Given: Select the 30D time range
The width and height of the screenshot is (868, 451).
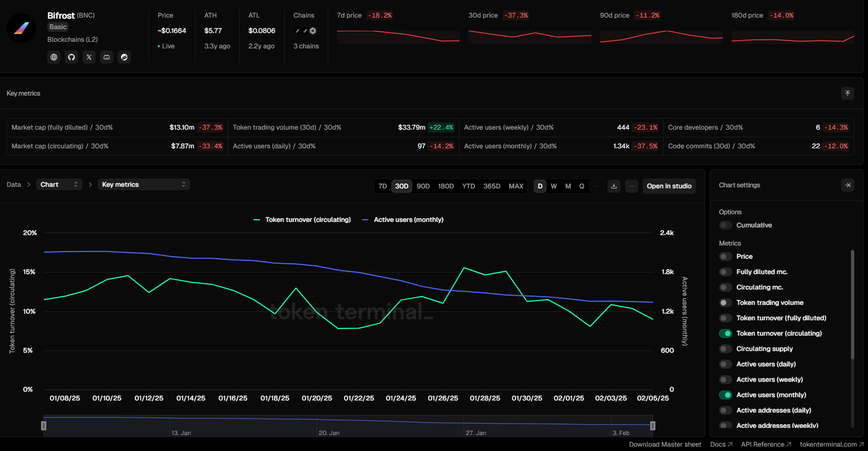Looking at the screenshot, I should click(x=402, y=186).
